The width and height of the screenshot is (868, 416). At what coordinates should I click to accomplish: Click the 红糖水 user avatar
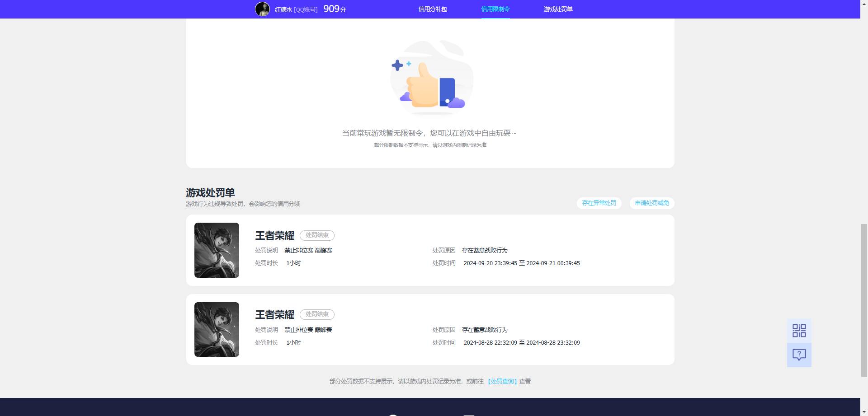click(x=263, y=9)
